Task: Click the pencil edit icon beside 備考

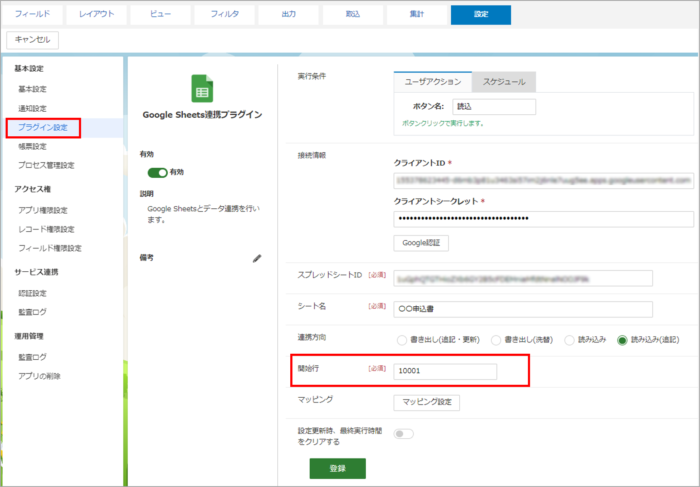Action: (x=257, y=258)
